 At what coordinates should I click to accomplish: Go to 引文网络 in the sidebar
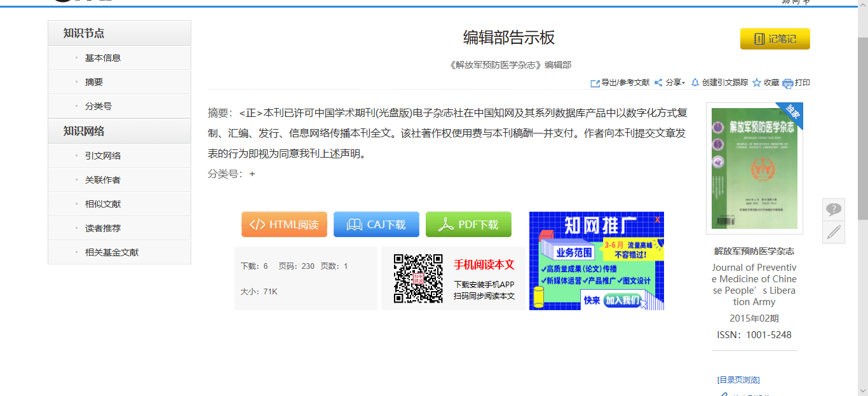click(103, 156)
